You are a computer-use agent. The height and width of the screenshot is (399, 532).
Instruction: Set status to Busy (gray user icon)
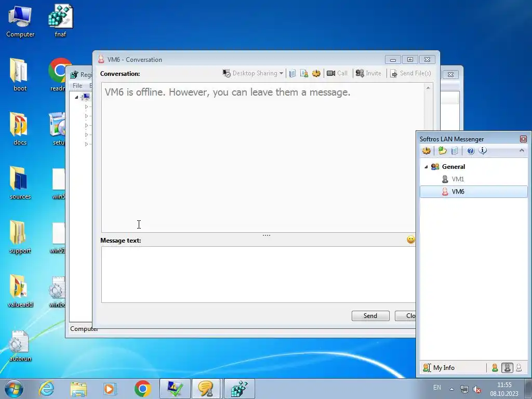pyautogui.click(x=507, y=368)
